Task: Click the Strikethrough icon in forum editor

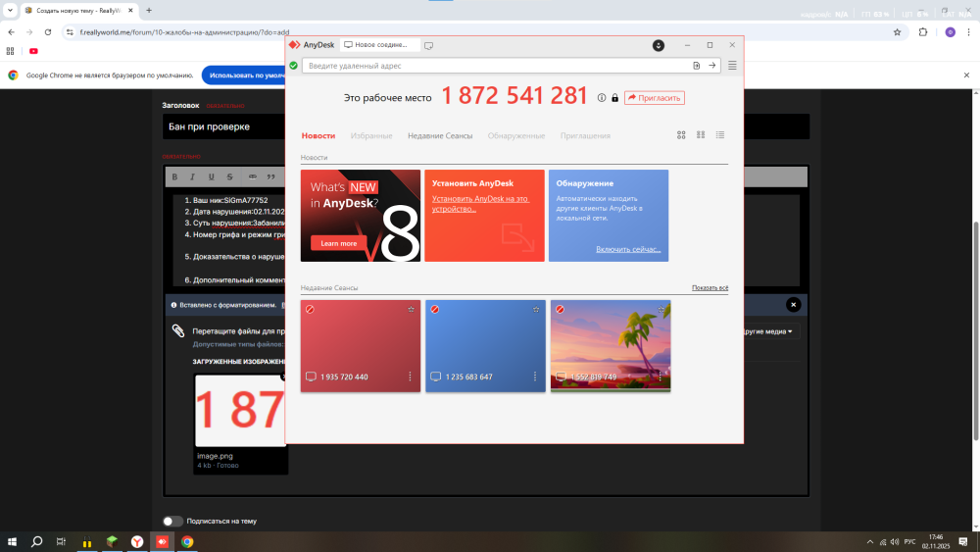Action: [230, 176]
